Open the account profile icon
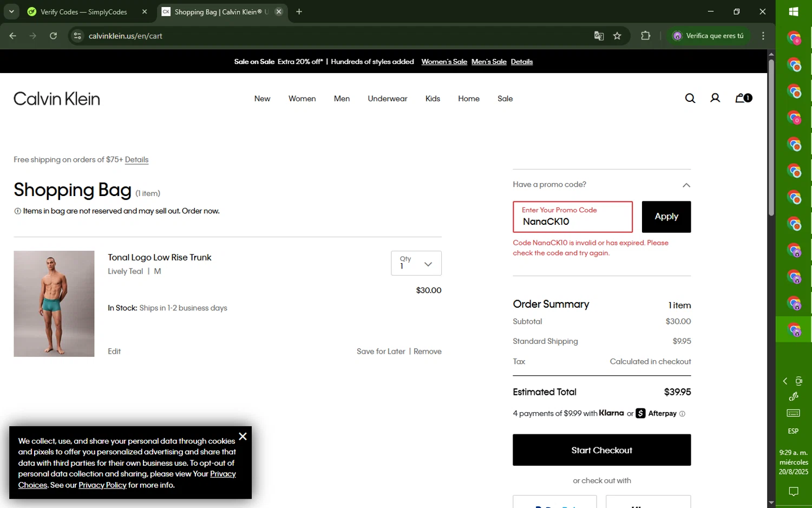The width and height of the screenshot is (812, 508). (x=715, y=98)
